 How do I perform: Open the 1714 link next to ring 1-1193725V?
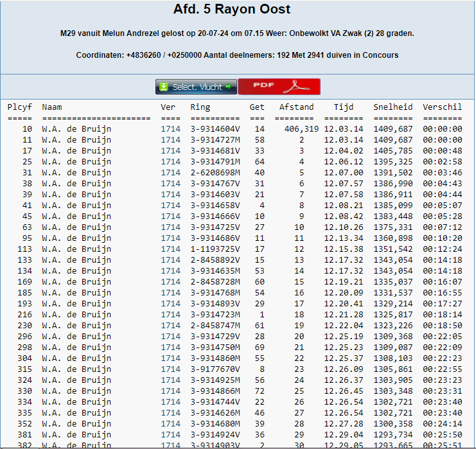pyautogui.click(x=170, y=249)
